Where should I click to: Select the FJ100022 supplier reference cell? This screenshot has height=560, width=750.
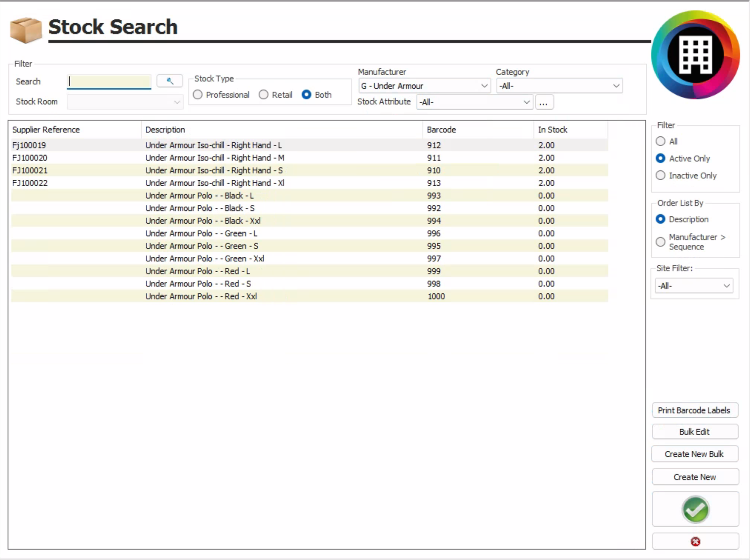tap(30, 183)
